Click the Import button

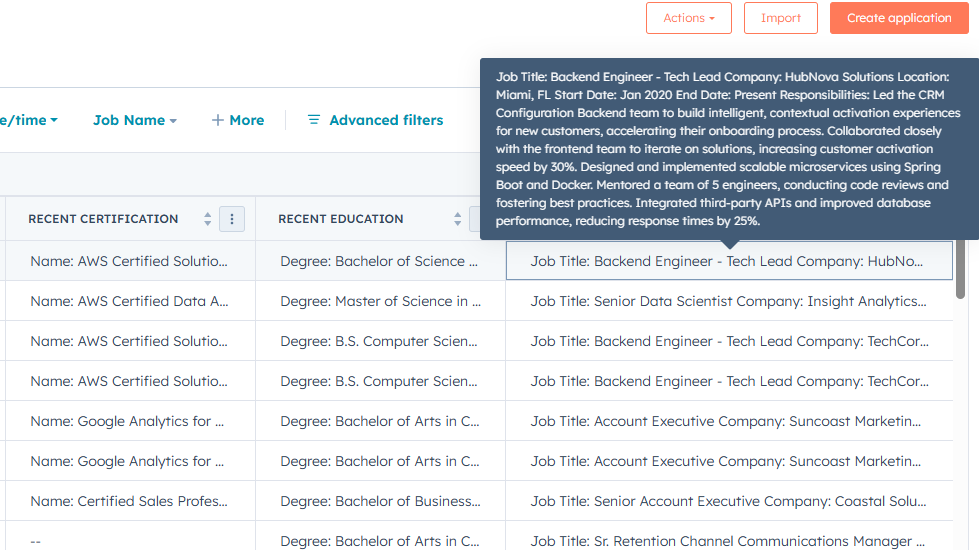click(x=780, y=18)
